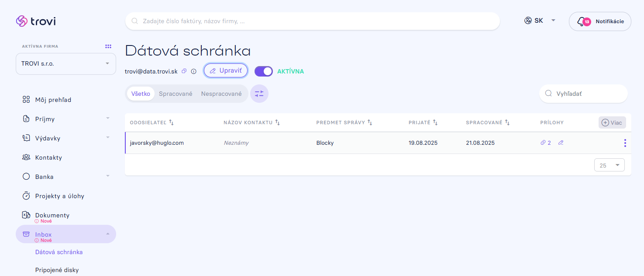Open the TROVI s.r.o. company dropdown
Viewport: 644px width, 276px height.
[66, 64]
